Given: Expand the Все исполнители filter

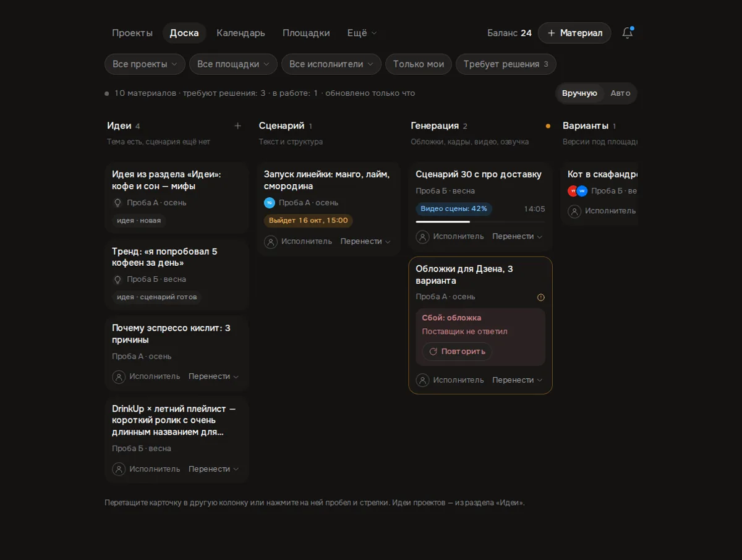Looking at the screenshot, I should tap(331, 64).
